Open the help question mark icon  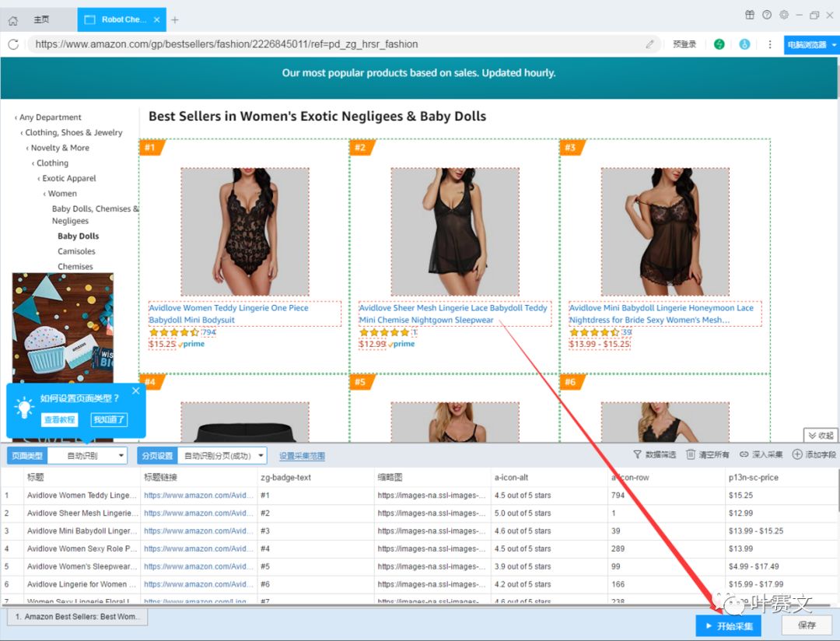(x=767, y=15)
